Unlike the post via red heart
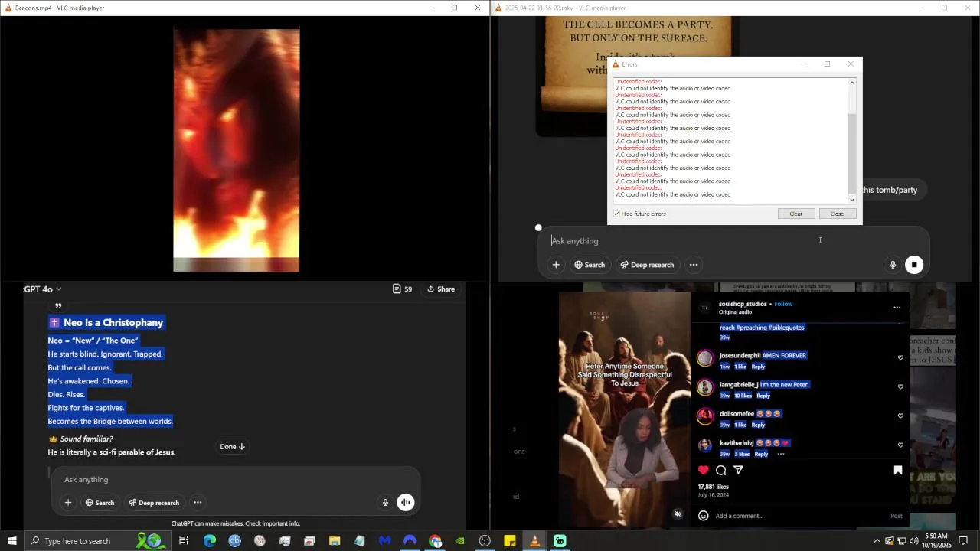Image resolution: width=980 pixels, height=551 pixels. [704, 470]
